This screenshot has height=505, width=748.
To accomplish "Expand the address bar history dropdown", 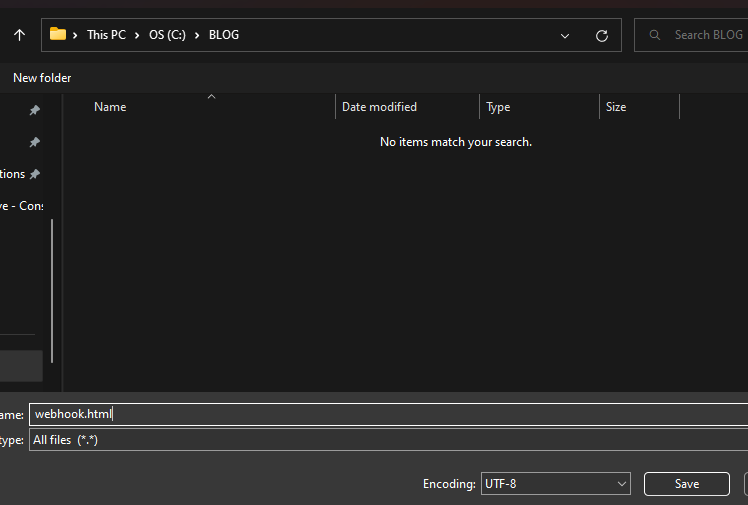I will point(565,35).
